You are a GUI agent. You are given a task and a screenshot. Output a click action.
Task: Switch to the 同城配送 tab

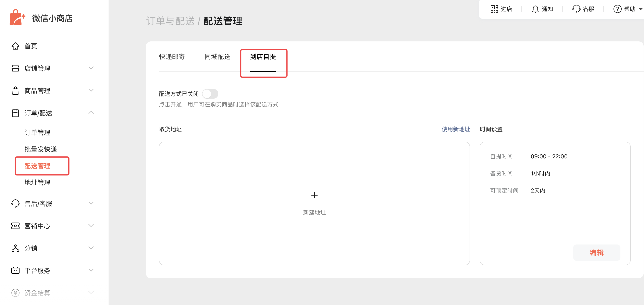pos(217,57)
